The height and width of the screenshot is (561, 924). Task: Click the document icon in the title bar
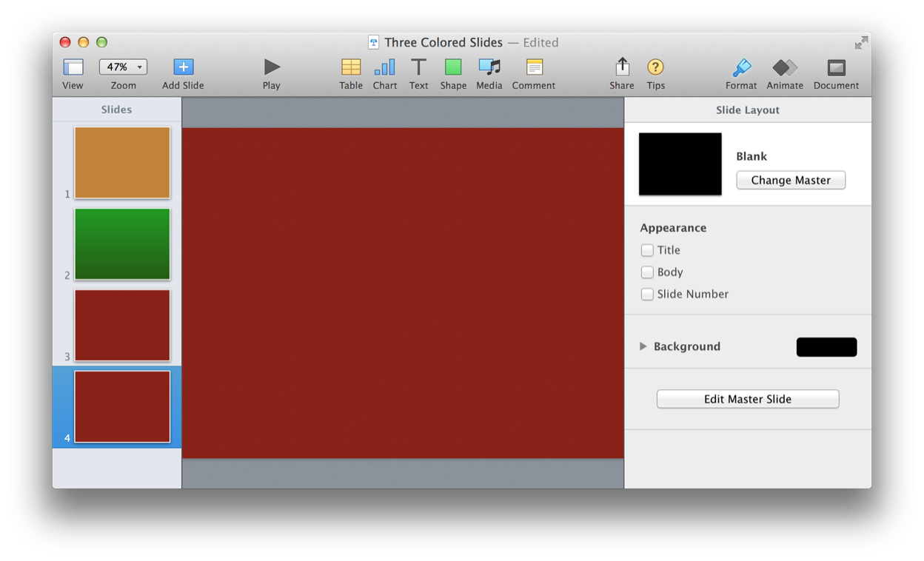374,42
